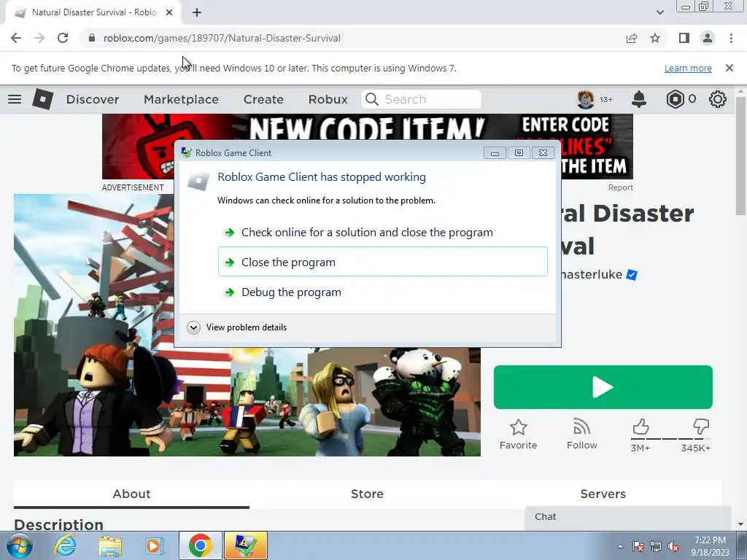The image size is (747, 560).
Task: Click the game screenshot thumbnail
Action: 247,324
